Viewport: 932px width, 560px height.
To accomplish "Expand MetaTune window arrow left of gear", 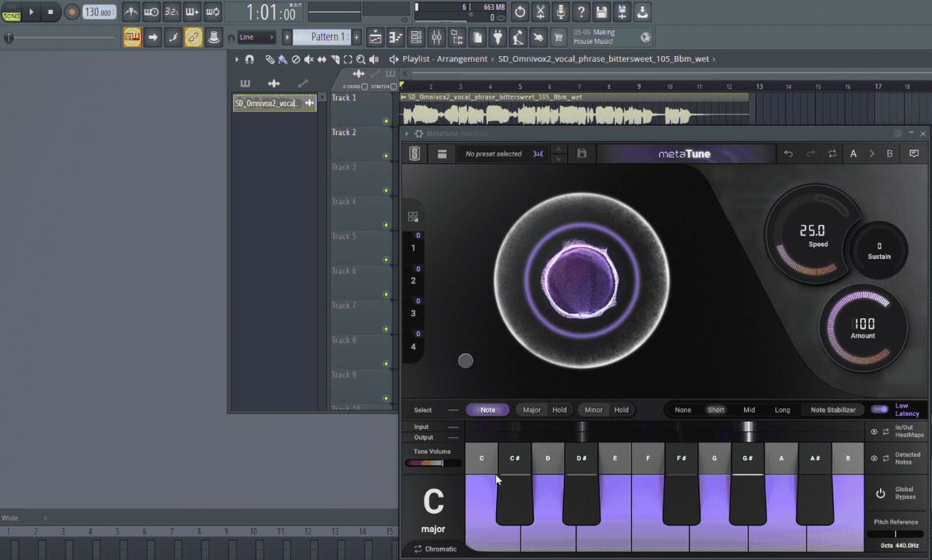I will click(407, 133).
